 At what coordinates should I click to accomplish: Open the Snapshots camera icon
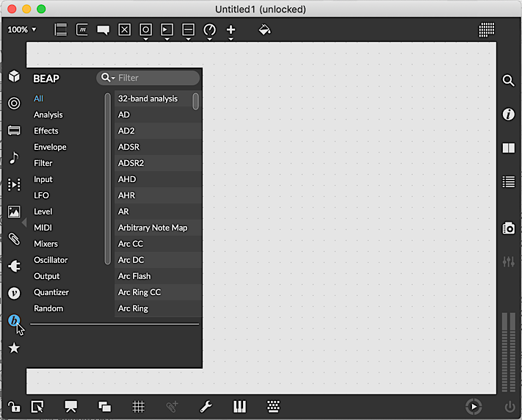508,228
